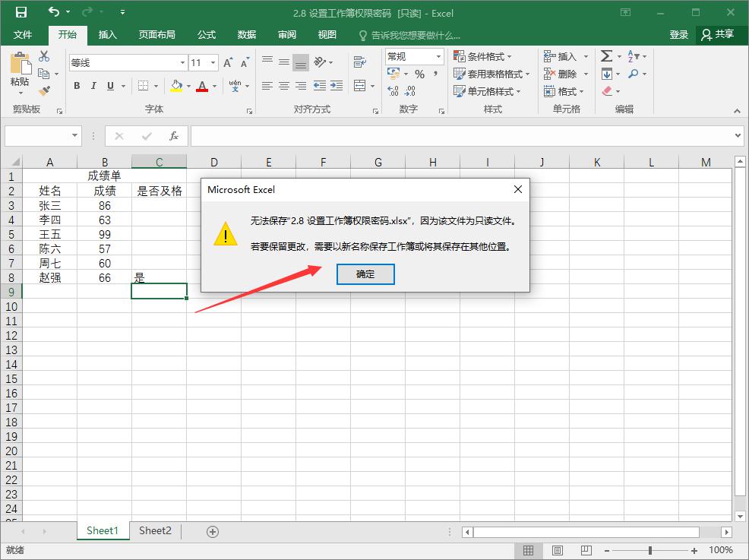749x560 pixels.
Task: Click the Cut scissors icon
Action: click(x=44, y=57)
